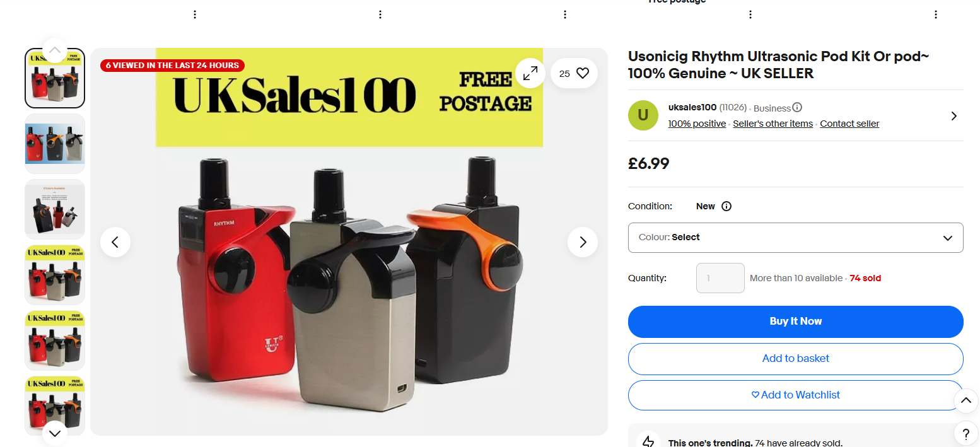
Task: Click the Buy It Now button
Action: pyautogui.click(x=796, y=322)
